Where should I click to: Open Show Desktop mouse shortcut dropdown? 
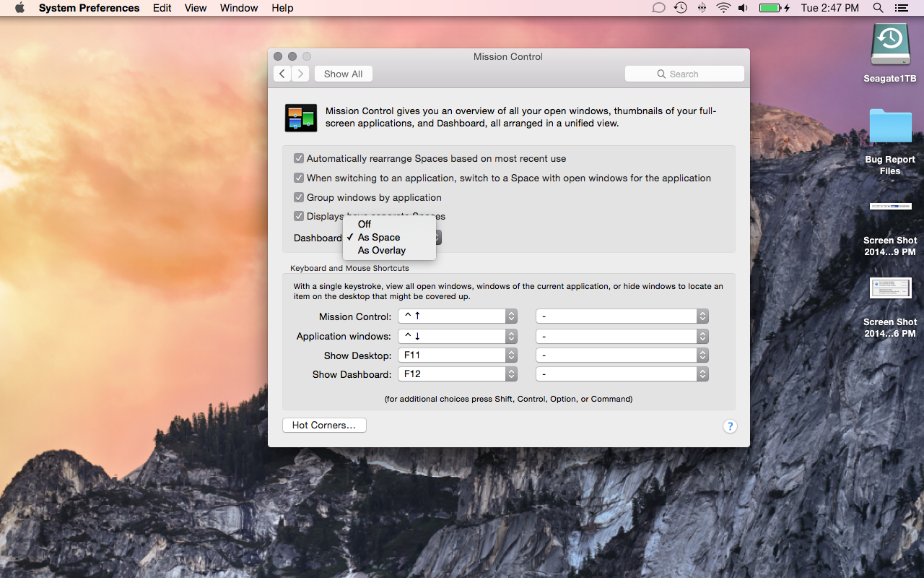[x=622, y=355]
